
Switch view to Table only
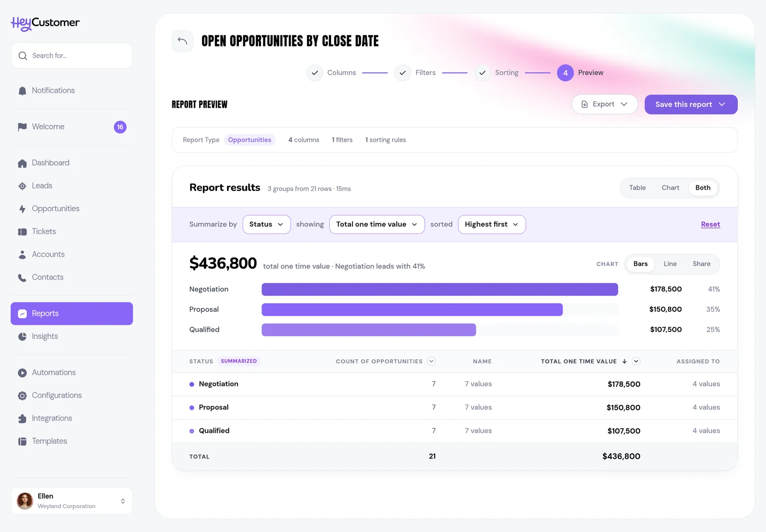tap(637, 188)
